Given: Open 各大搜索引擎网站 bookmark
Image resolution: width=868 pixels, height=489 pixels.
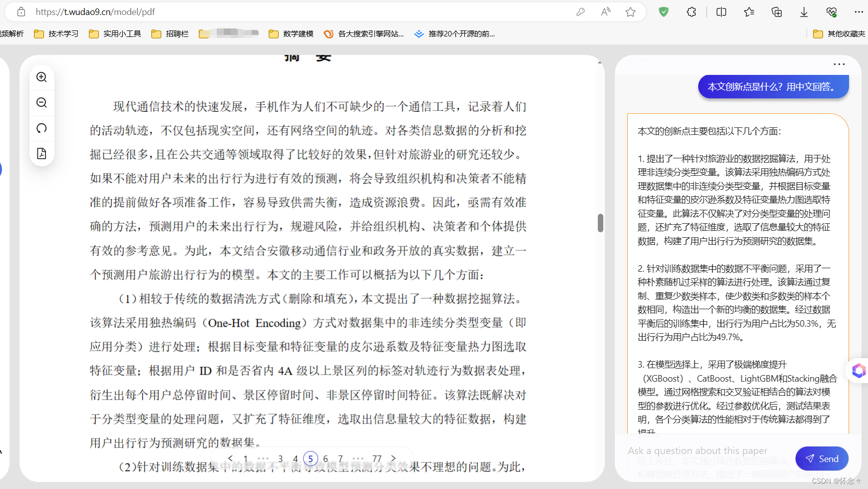Looking at the screenshot, I should coord(364,33).
